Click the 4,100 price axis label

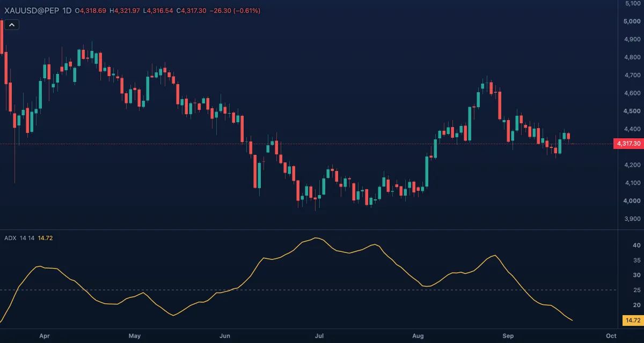tap(633, 183)
